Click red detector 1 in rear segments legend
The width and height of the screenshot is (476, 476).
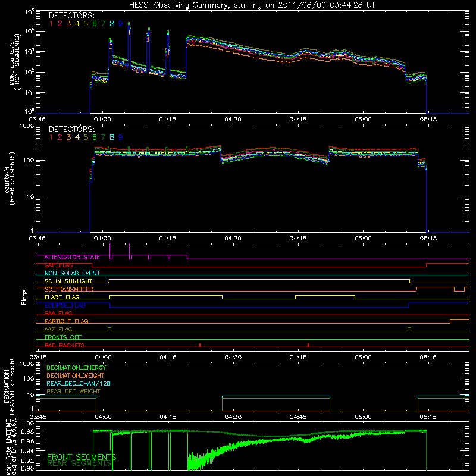(x=51, y=137)
